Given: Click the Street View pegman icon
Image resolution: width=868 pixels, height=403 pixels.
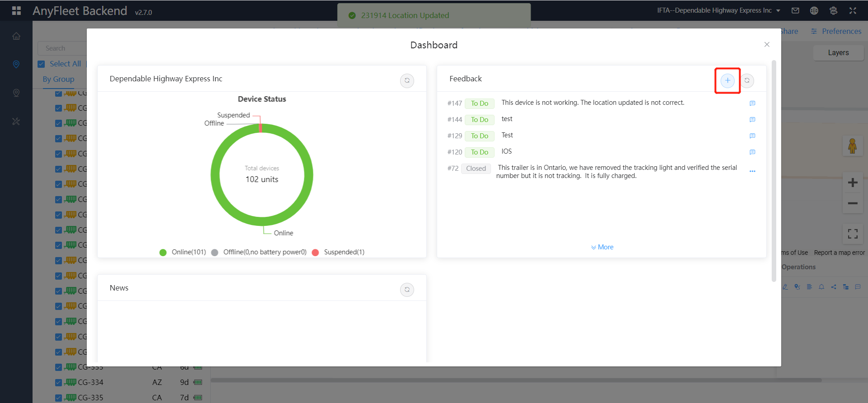Looking at the screenshot, I should [853, 146].
